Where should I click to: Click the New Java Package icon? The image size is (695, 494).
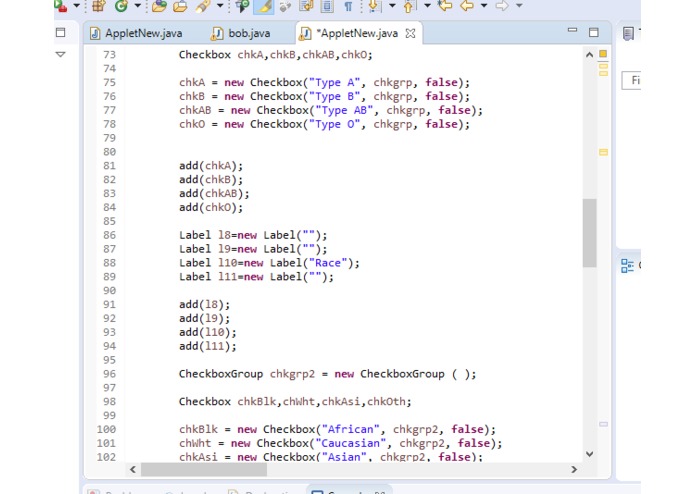(x=98, y=6)
